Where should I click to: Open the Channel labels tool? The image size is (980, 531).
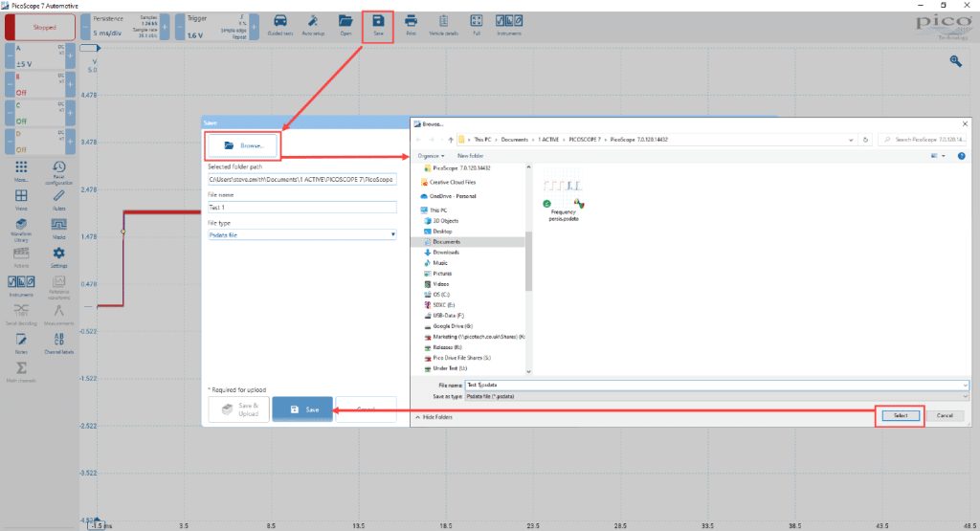pyautogui.click(x=58, y=343)
